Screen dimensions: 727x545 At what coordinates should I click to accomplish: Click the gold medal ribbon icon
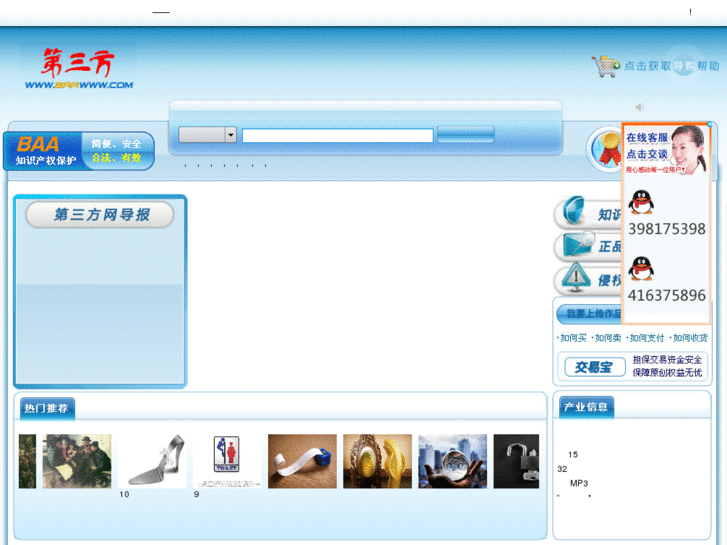click(x=609, y=149)
